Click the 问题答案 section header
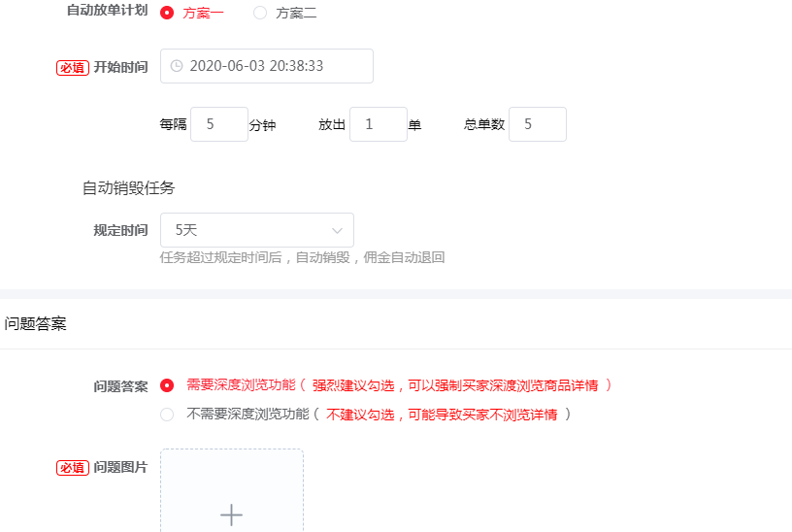 36,323
